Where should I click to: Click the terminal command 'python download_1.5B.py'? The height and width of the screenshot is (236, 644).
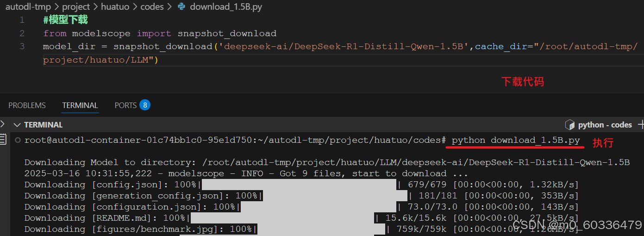tap(516, 140)
